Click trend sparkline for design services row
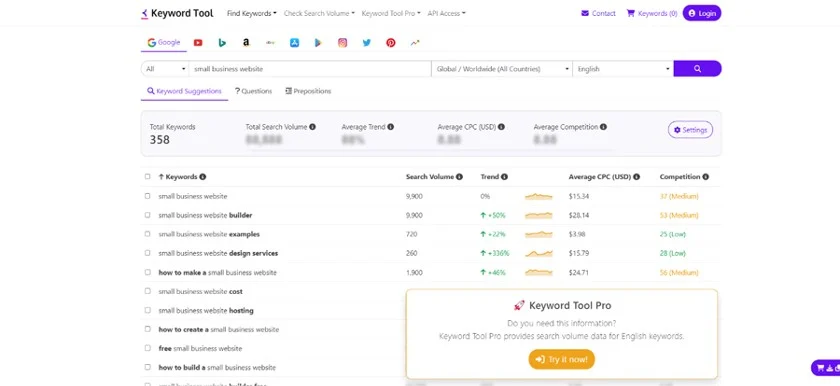This screenshot has width=840, height=386. pos(538,253)
